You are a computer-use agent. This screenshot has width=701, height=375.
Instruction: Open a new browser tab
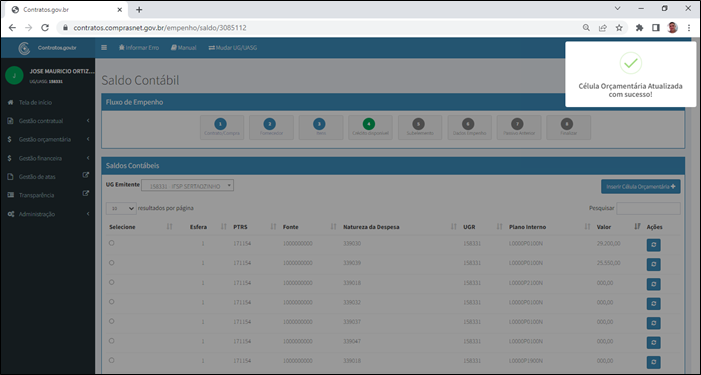[139, 9]
